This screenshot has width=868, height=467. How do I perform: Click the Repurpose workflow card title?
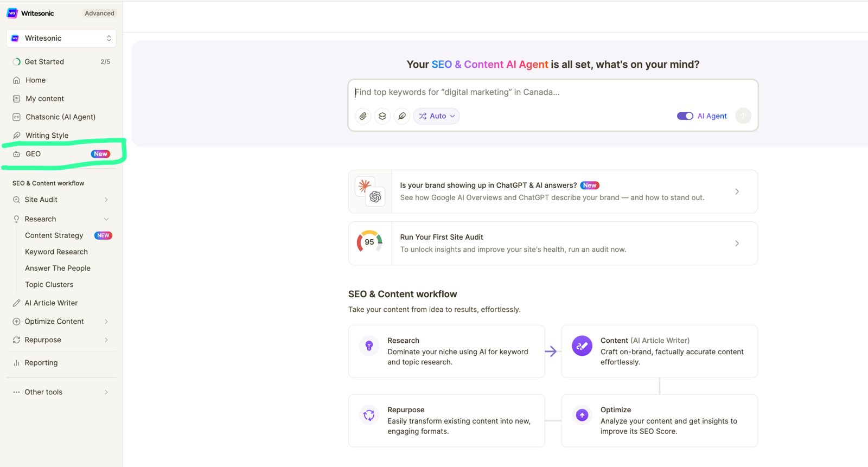coord(406,410)
